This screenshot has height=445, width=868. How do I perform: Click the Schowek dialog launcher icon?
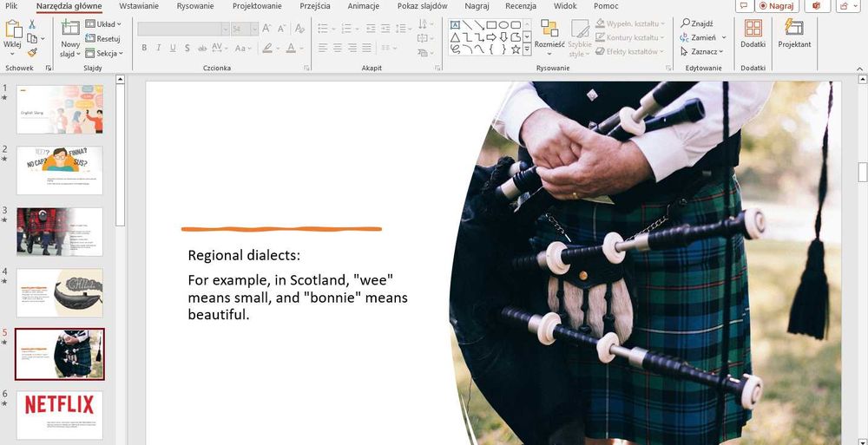(x=48, y=68)
